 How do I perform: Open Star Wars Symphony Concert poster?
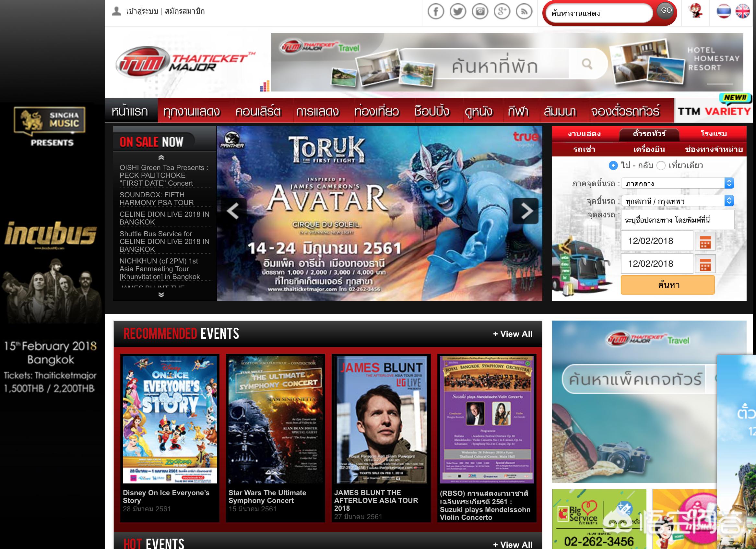pos(275,420)
